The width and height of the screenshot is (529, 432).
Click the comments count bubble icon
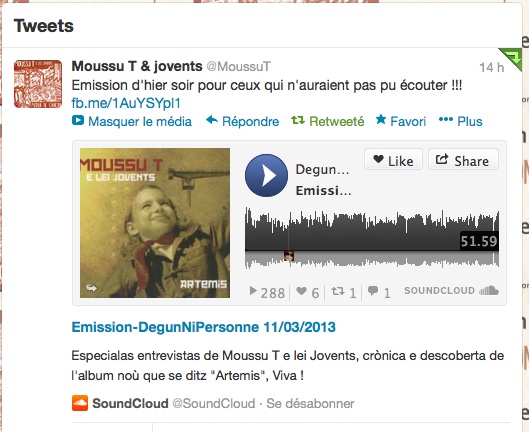[373, 291]
